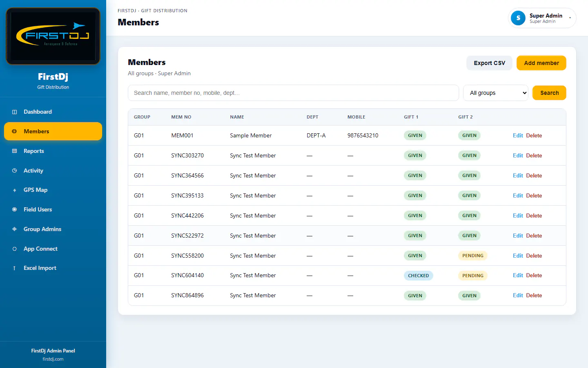Delete member SYNC395133
588x368 pixels.
coord(534,195)
